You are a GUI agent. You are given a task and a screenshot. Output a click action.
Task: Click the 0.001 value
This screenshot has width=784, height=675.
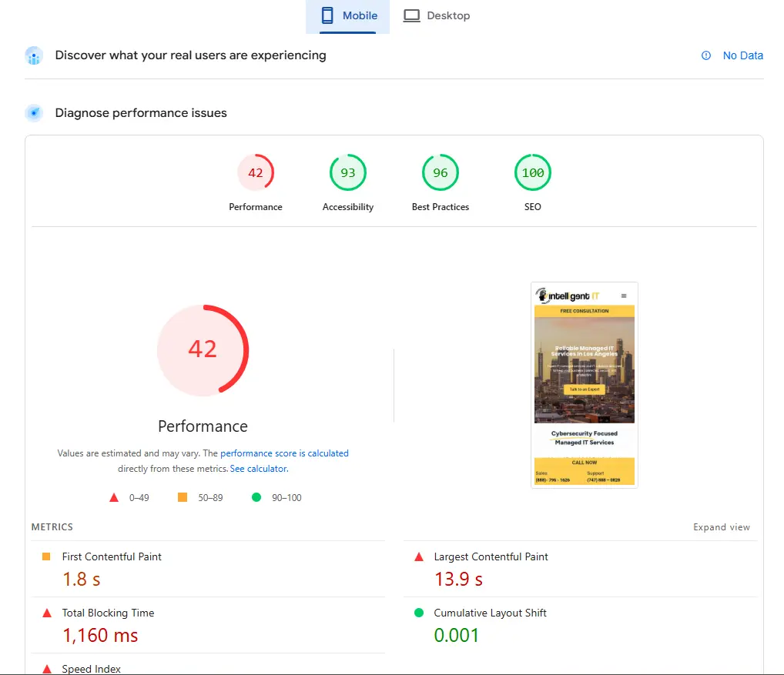[x=457, y=636]
